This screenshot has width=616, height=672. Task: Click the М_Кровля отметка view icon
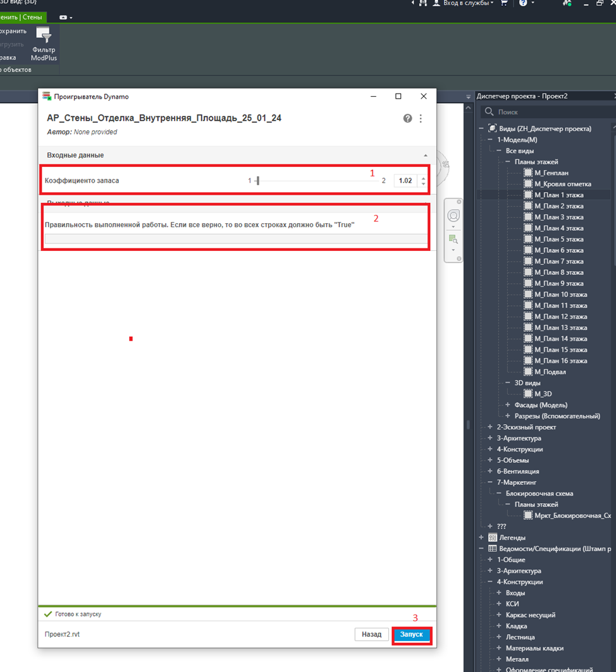click(x=527, y=184)
